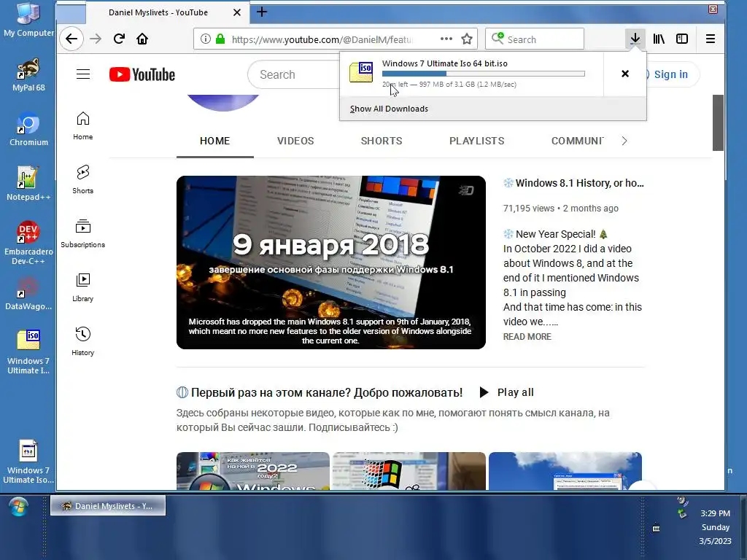Screen dimensions: 747x560
Task: Reload the page with the refresh icon
Action: pos(119,39)
